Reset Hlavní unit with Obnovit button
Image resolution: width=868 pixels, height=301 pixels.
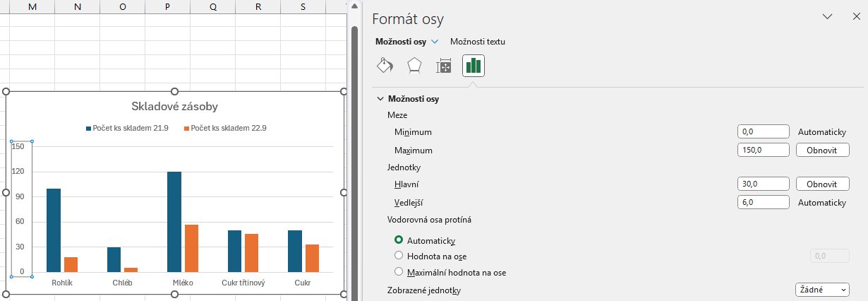click(x=823, y=184)
